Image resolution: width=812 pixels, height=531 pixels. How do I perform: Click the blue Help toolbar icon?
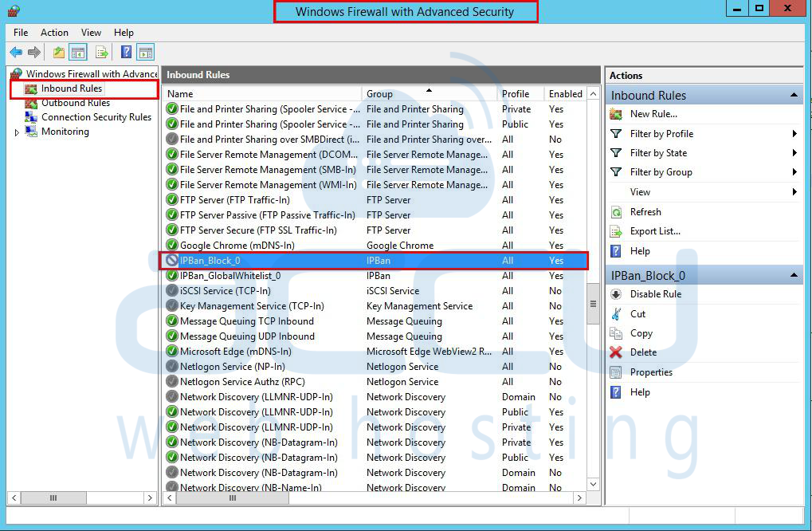pyautogui.click(x=126, y=53)
